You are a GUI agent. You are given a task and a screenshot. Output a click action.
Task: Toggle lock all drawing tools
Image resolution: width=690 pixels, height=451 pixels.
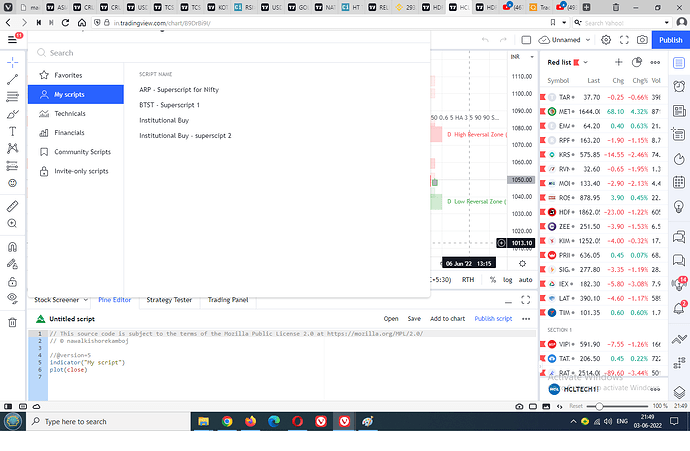pos(12,282)
